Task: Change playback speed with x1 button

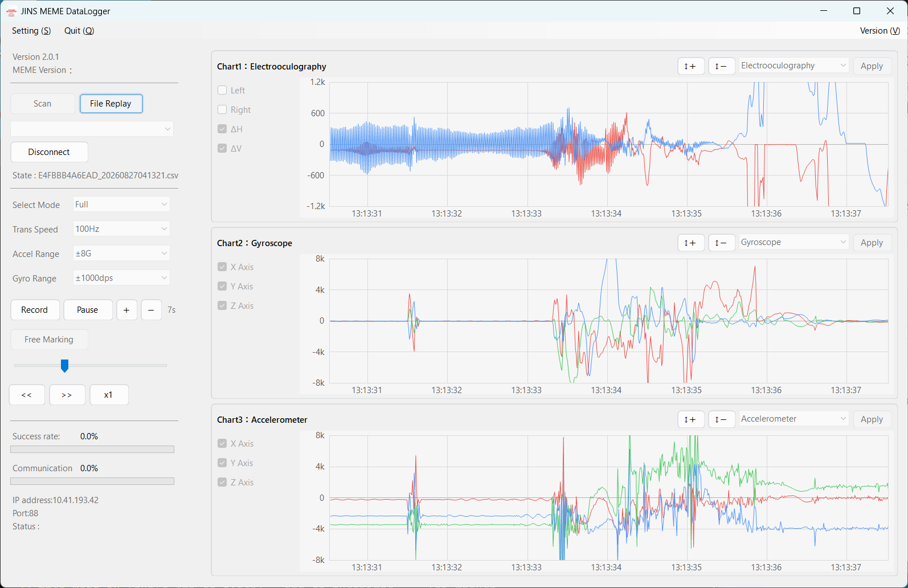Action: point(109,395)
